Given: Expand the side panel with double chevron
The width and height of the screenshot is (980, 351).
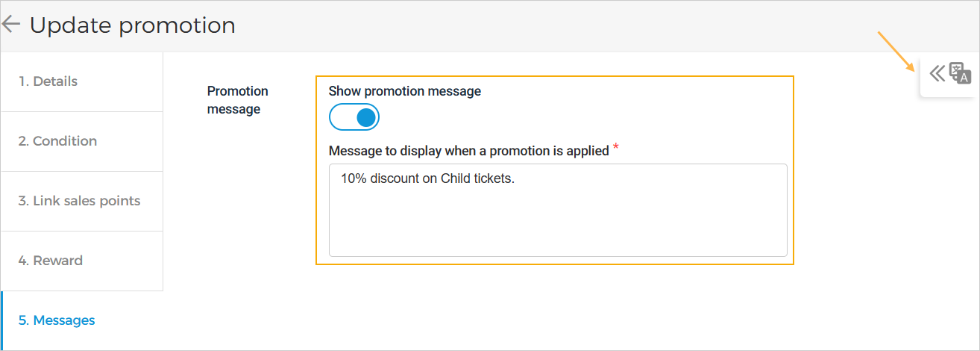Looking at the screenshot, I should click(937, 73).
